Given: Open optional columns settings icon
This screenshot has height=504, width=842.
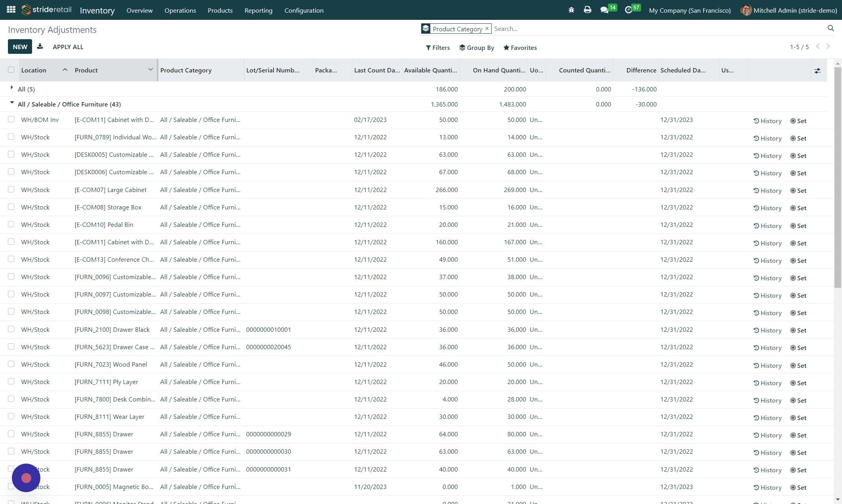Looking at the screenshot, I should pos(817,70).
